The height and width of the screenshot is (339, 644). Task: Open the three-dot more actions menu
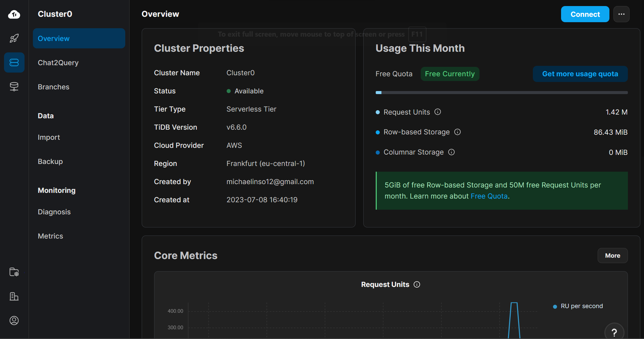[621, 14]
